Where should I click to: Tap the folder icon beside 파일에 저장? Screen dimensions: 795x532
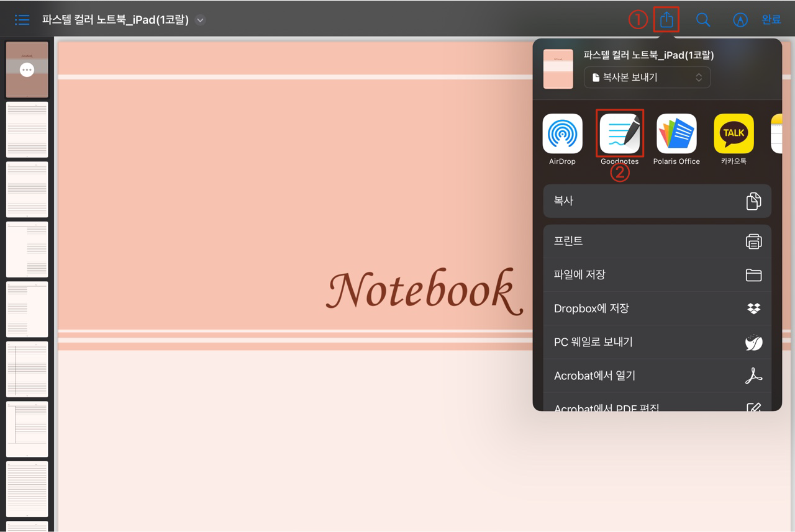tap(753, 275)
